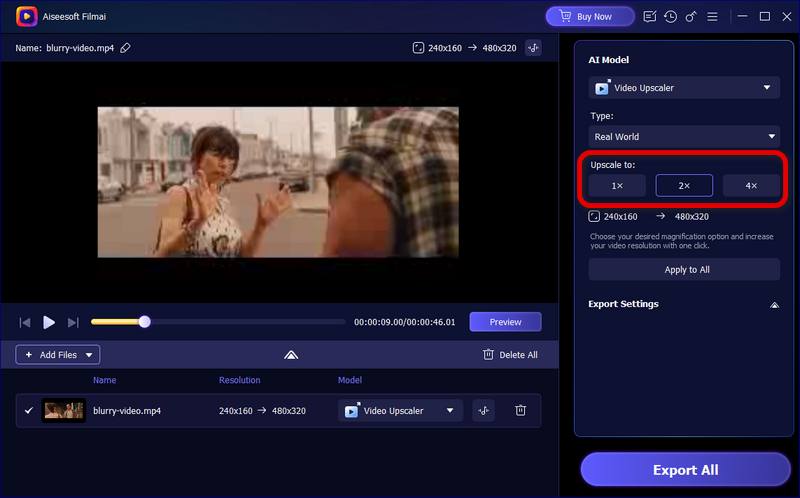Image resolution: width=800 pixels, height=498 pixels.
Task: Open the Type Real World dropdown
Action: (x=684, y=136)
